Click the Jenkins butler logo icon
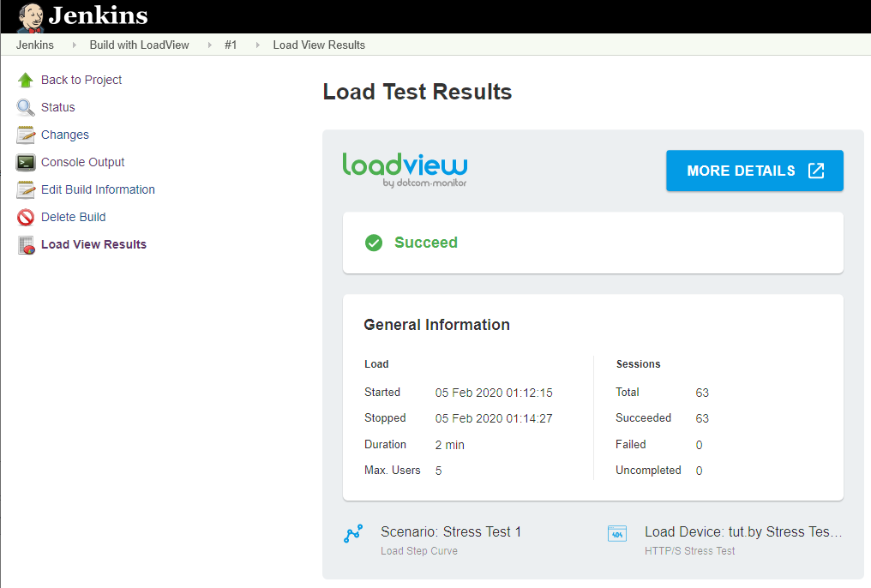This screenshot has height=588, width=871. click(30, 17)
